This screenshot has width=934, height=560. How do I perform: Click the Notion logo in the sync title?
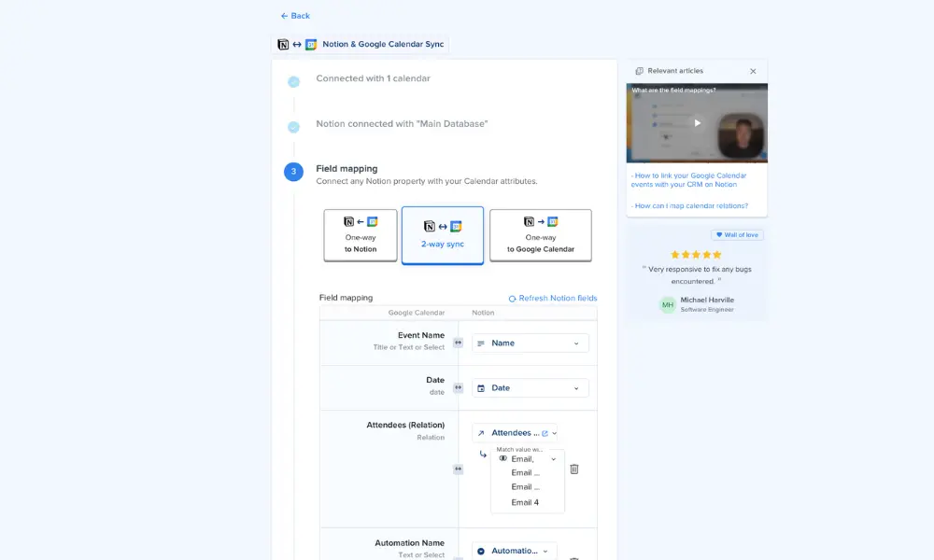[283, 44]
